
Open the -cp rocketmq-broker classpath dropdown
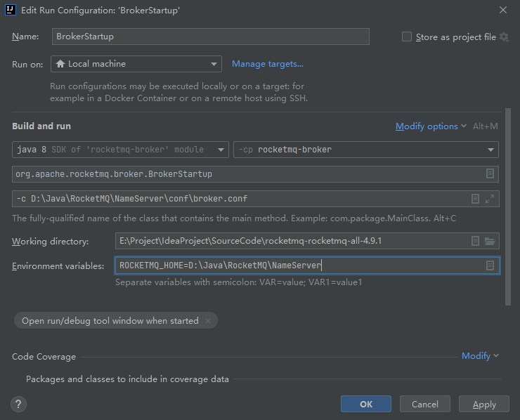365,150
